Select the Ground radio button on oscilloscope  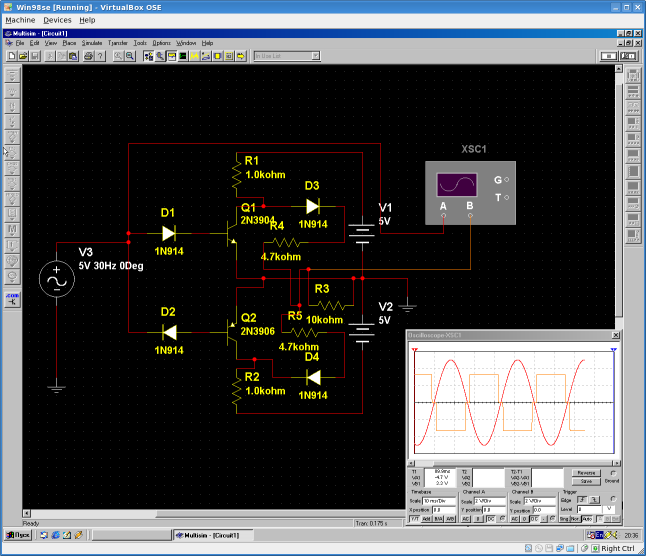point(613,473)
